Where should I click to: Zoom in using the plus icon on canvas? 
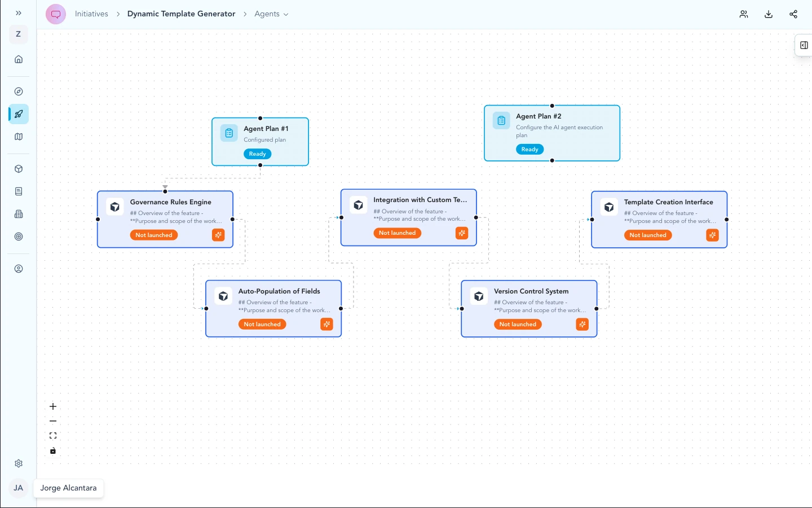tap(53, 406)
